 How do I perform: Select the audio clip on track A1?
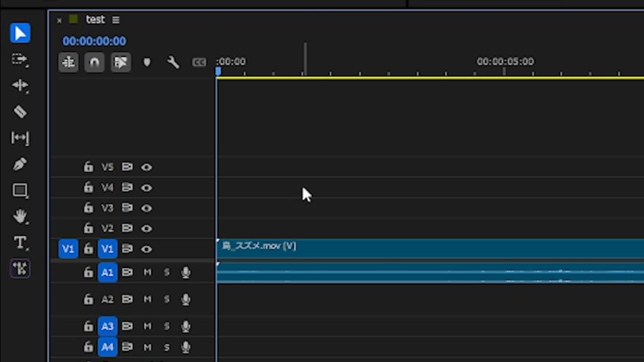pyautogui.click(x=430, y=273)
